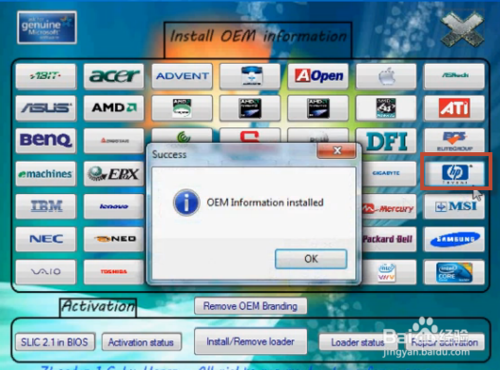Select the Intel Viiv badge
Screen dimensions: 500x370
(389, 272)
